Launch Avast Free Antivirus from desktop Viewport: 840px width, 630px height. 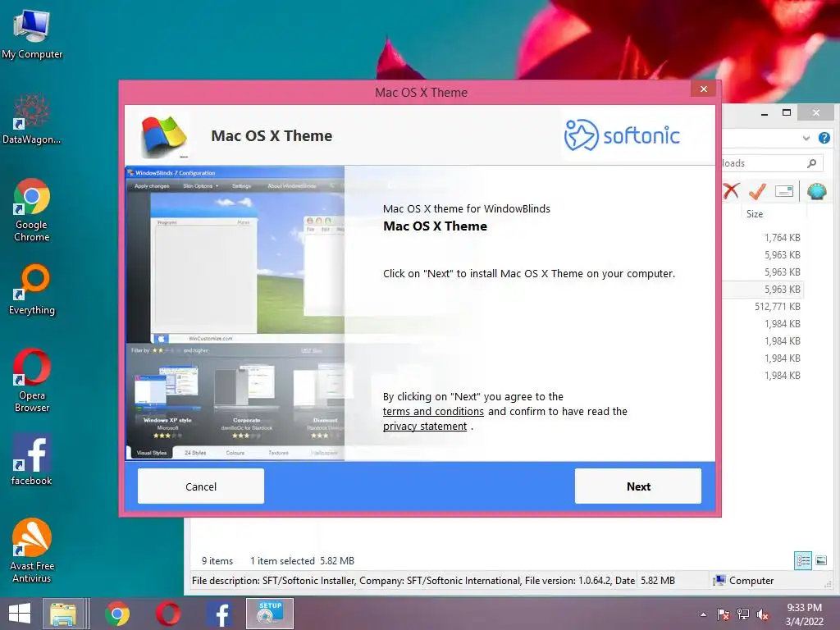click(32, 550)
